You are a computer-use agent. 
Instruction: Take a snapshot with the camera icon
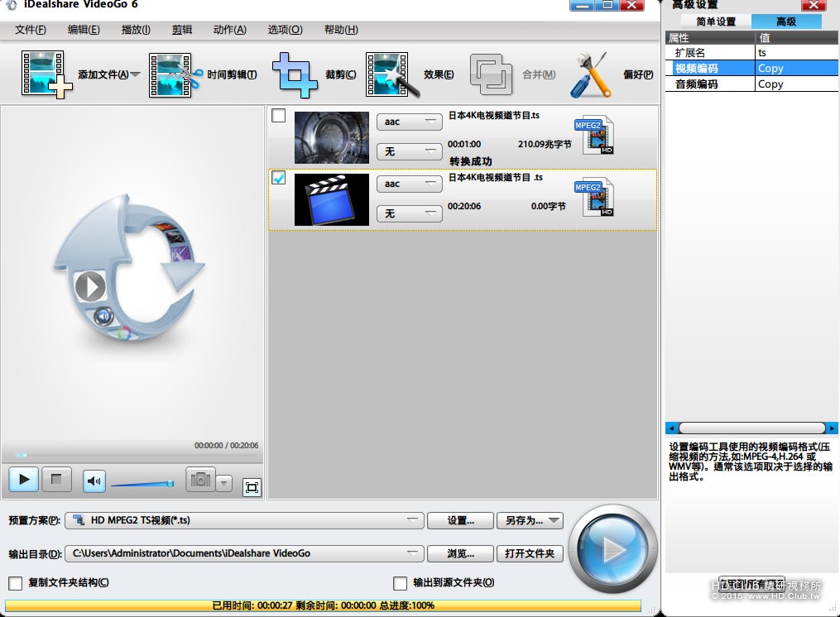(x=200, y=479)
